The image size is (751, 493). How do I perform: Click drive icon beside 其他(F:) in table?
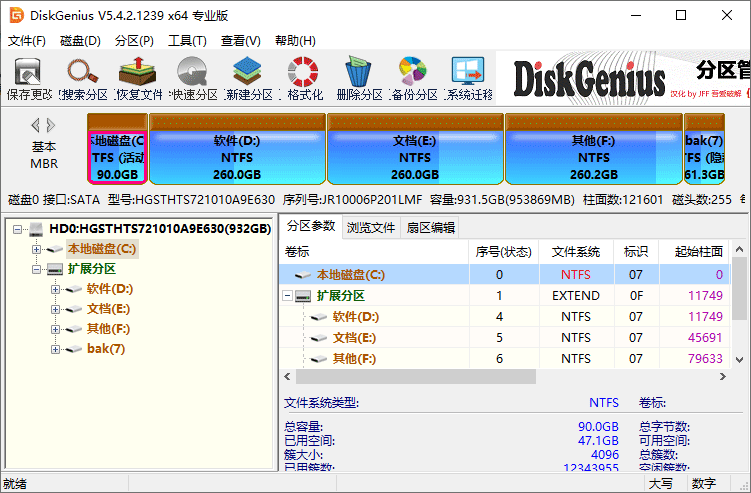tap(319, 359)
